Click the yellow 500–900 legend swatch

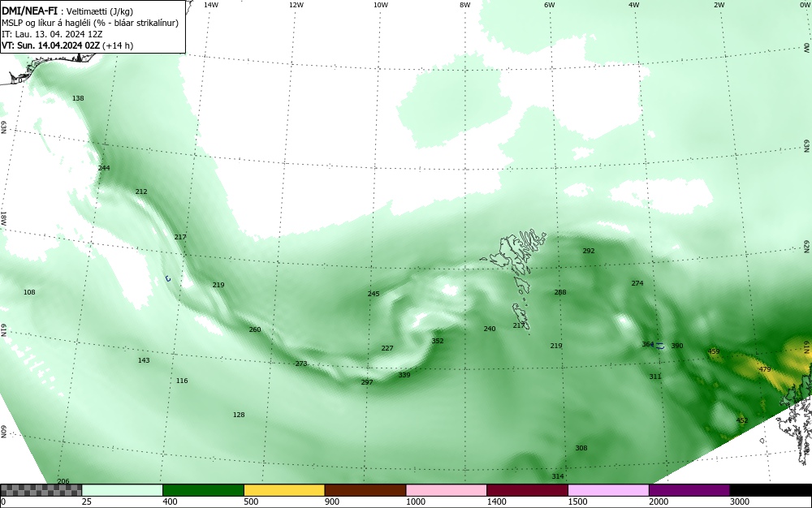point(284,490)
